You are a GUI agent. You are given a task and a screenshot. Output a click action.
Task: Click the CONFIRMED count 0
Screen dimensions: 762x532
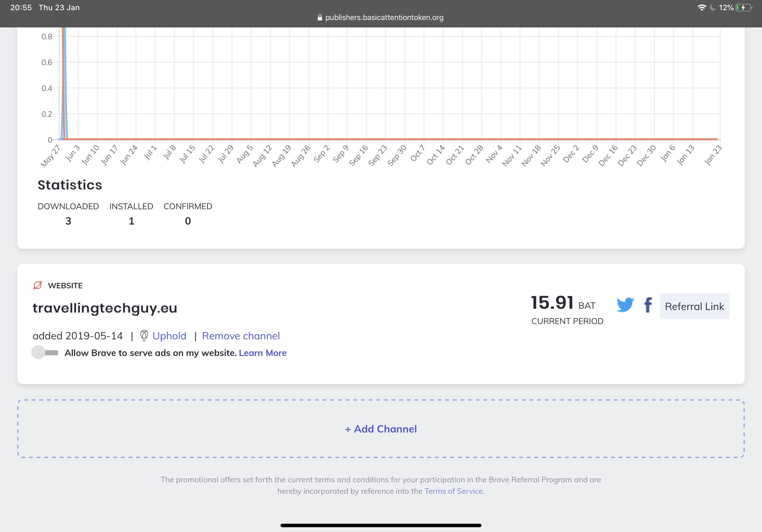pyautogui.click(x=188, y=221)
